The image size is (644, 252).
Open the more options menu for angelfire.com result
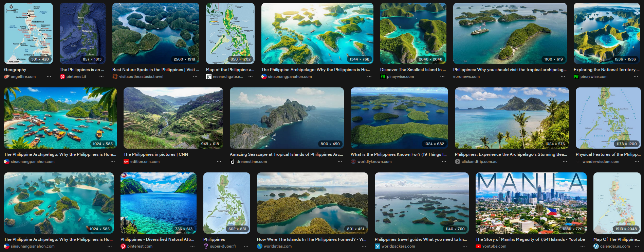click(x=49, y=77)
